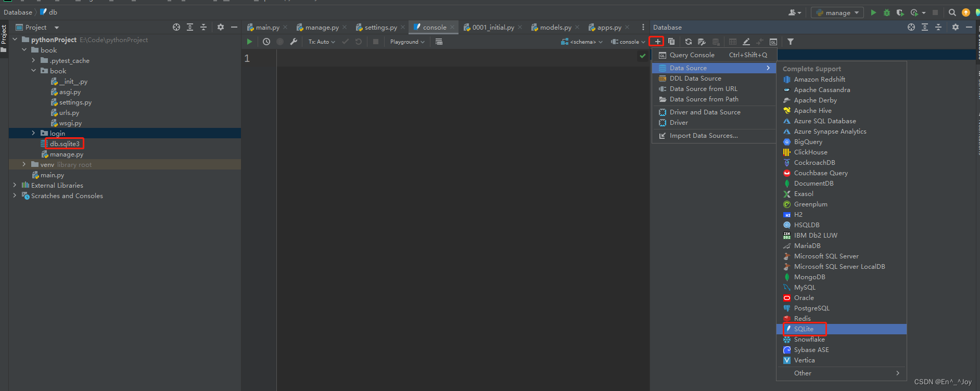Open the Database panel settings gear
The width and height of the screenshot is (980, 391).
[x=956, y=27]
